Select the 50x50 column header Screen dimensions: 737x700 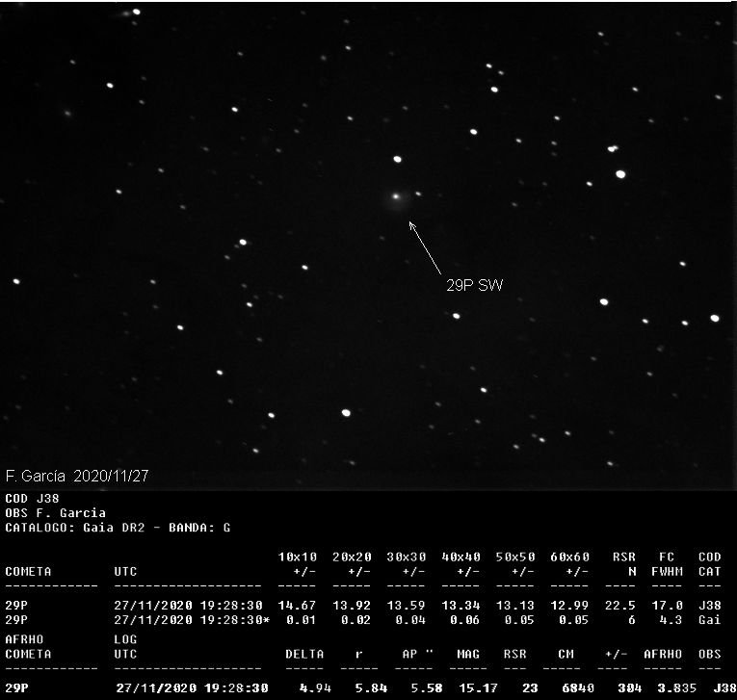point(515,557)
